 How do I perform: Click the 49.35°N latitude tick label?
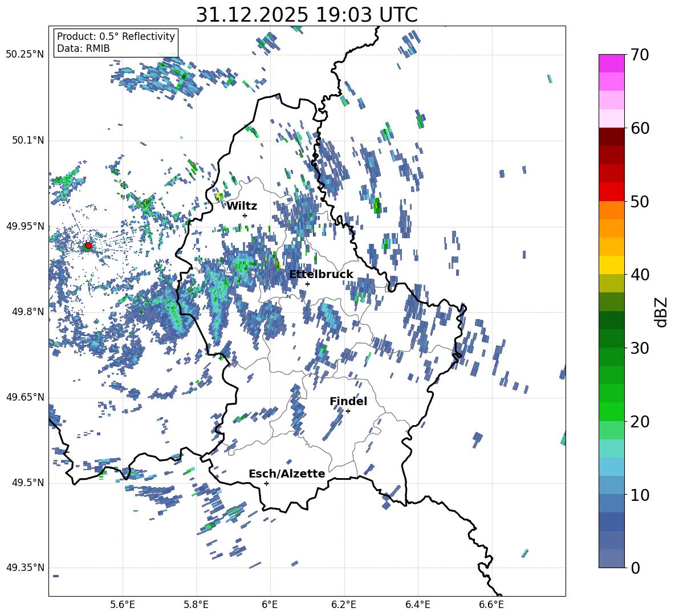pyautogui.click(x=25, y=568)
